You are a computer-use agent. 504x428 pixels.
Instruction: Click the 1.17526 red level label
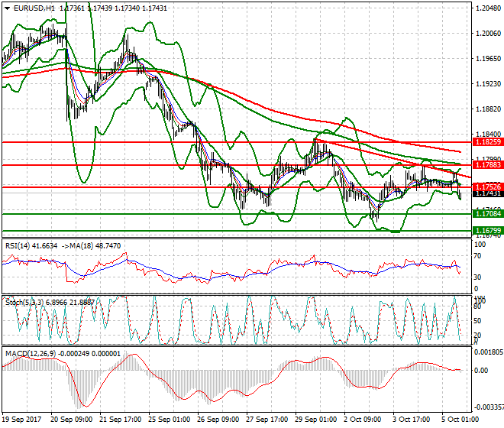487,186
